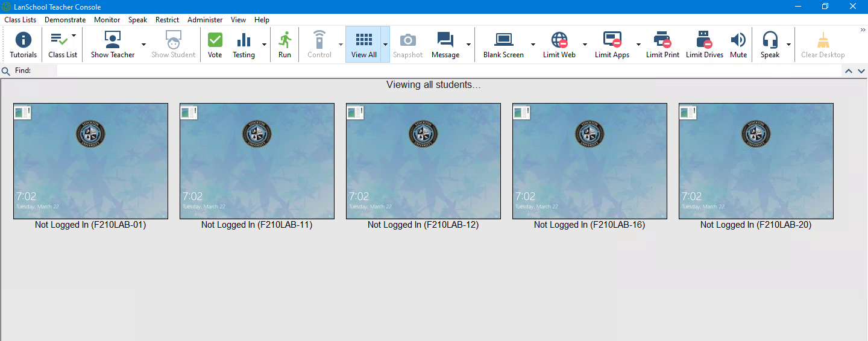Open the Restrict menu
The image size is (868, 341).
click(168, 20)
